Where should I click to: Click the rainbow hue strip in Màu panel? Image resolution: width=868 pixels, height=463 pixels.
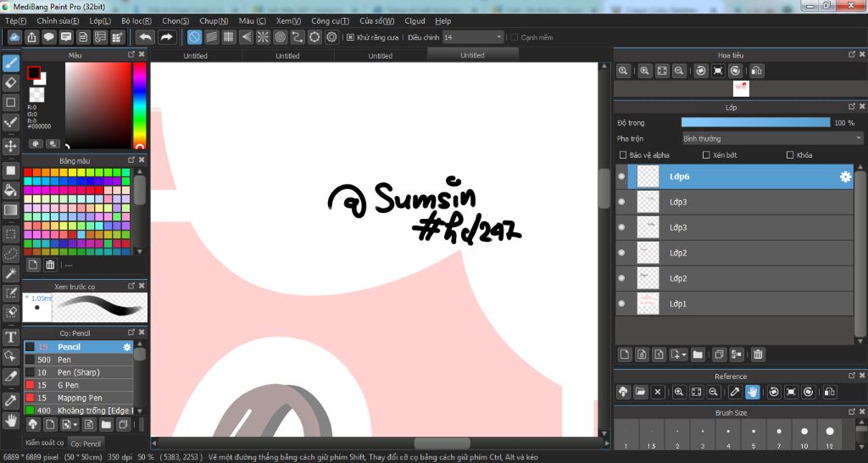click(x=139, y=105)
